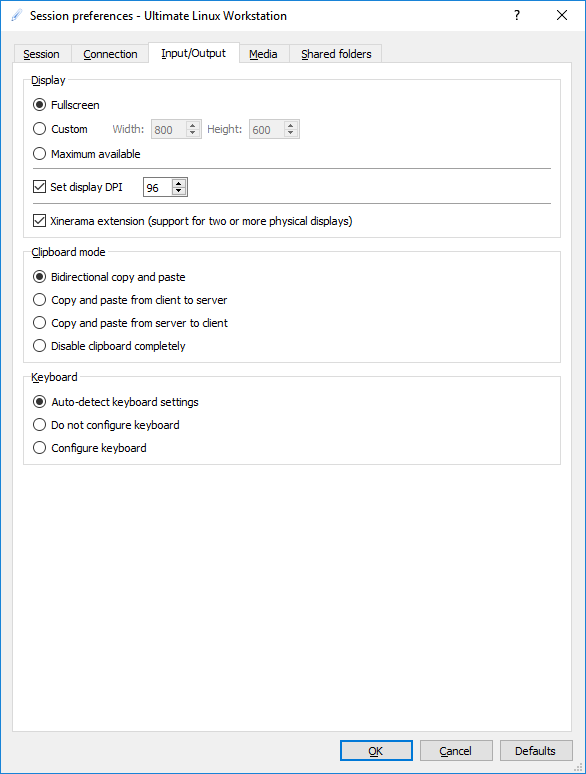Confirm settings with the OK button
Image resolution: width=586 pixels, height=774 pixels.
pyautogui.click(x=376, y=751)
